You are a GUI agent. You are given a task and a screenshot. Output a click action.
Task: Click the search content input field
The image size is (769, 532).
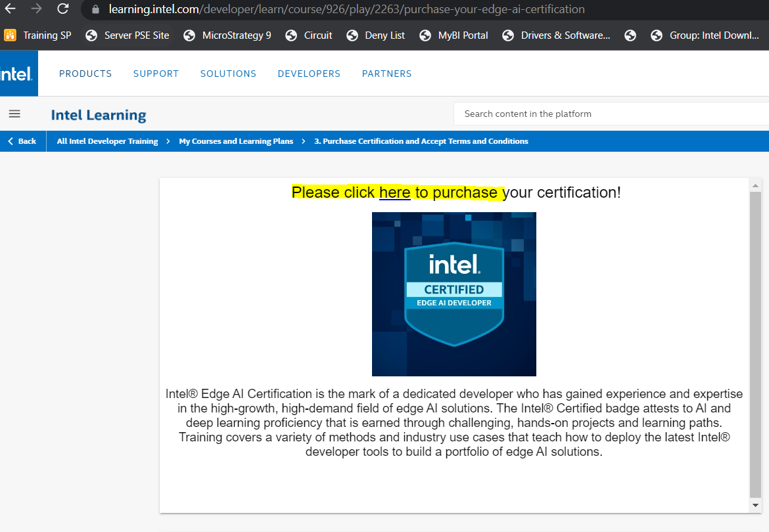click(x=592, y=113)
